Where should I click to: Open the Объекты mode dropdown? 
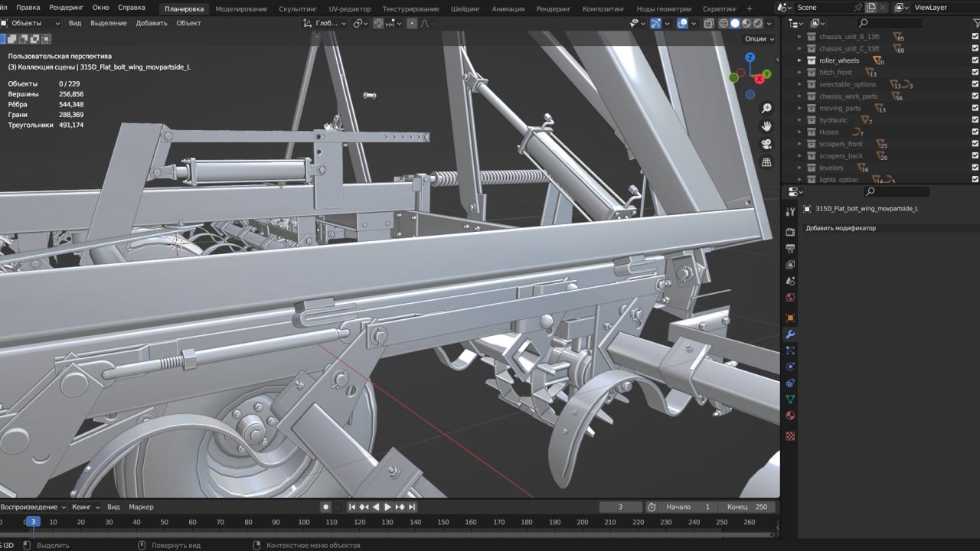(31, 23)
